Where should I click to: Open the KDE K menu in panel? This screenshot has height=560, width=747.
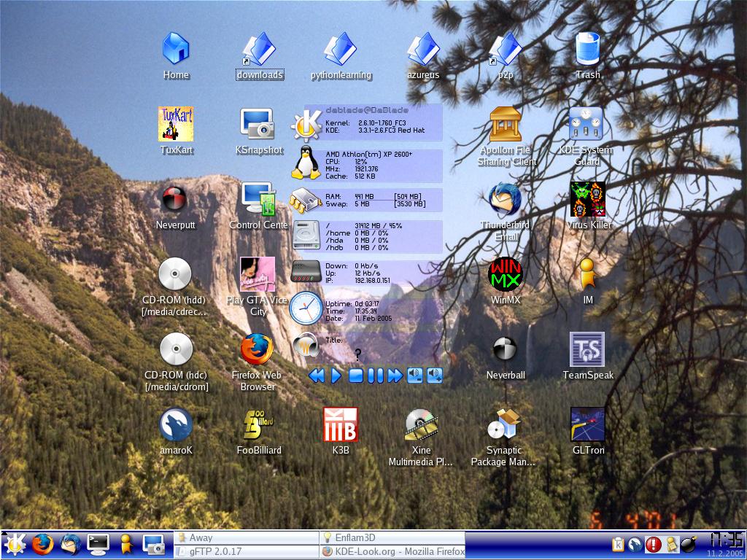click(x=15, y=544)
